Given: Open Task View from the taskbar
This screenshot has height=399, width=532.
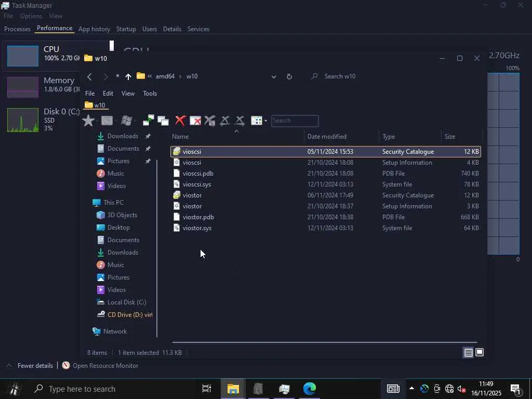Looking at the screenshot, I should tap(206, 389).
